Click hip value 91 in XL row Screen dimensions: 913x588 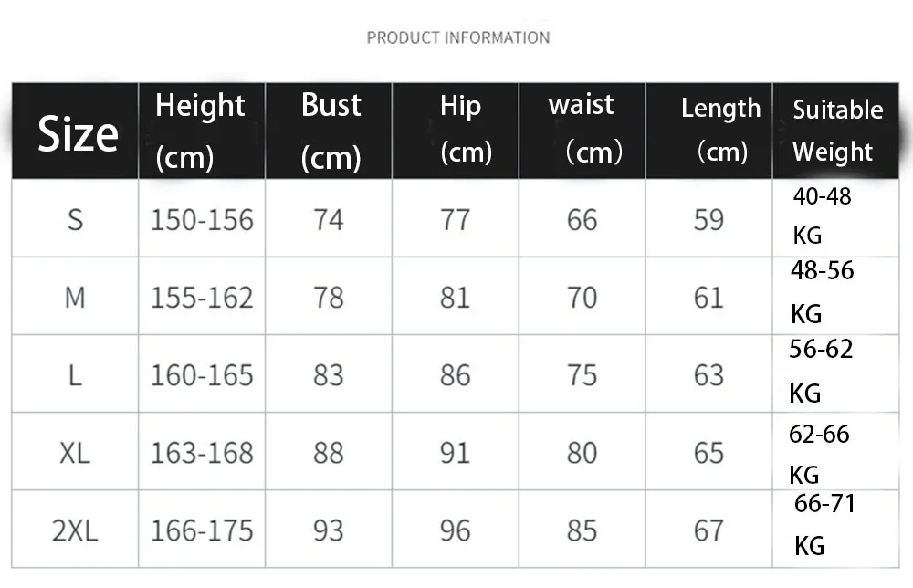click(455, 453)
